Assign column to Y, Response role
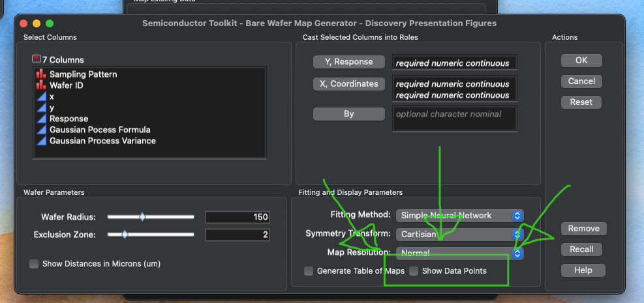644x303 pixels. (x=348, y=62)
